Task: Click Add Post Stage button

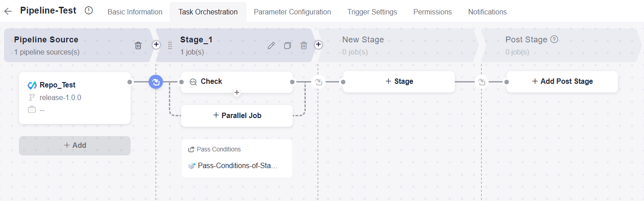Action: [562, 82]
